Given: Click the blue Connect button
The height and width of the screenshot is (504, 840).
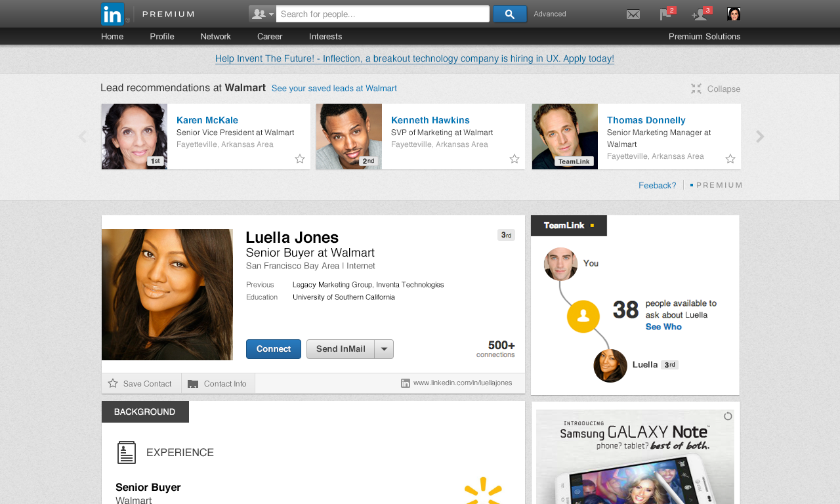Looking at the screenshot, I should click(273, 349).
